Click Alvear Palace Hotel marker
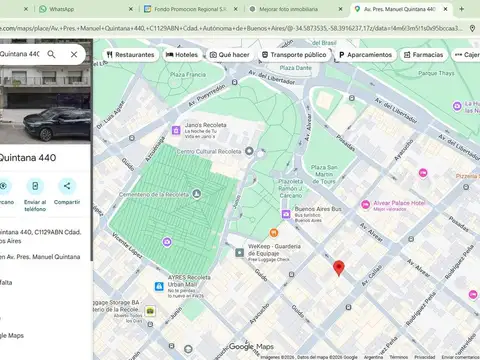 click(366, 205)
